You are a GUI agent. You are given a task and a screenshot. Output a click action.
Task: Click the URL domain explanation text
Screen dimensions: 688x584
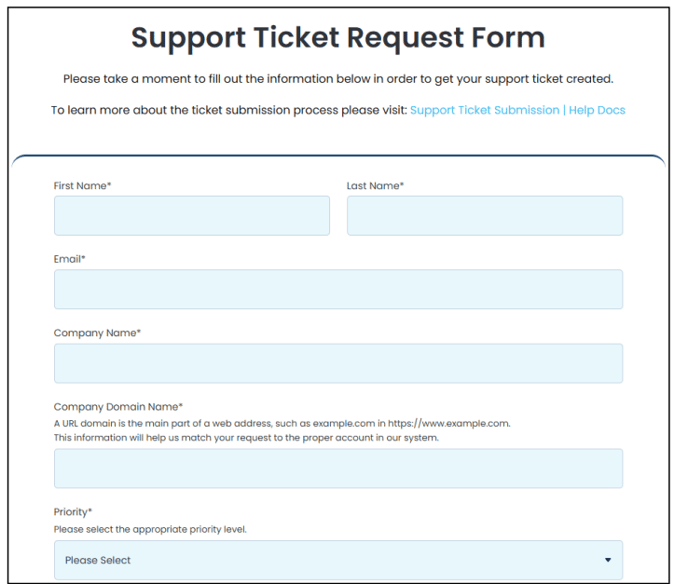282,423
